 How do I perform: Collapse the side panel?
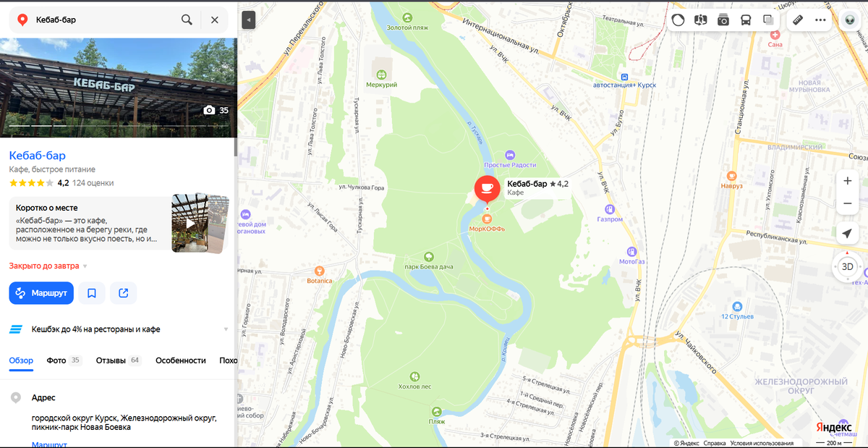(x=248, y=20)
